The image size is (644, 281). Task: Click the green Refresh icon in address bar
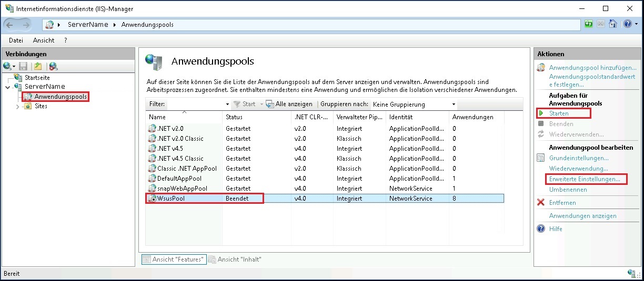589,24
